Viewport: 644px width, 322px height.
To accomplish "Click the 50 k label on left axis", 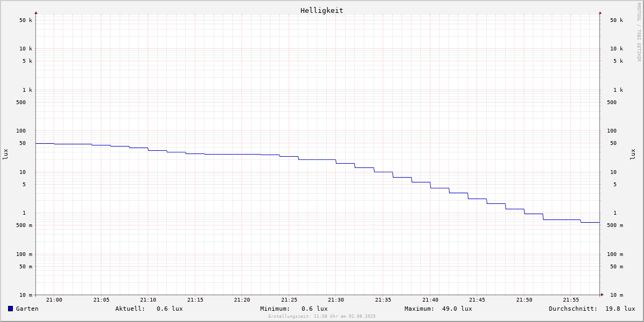I will (x=26, y=20).
